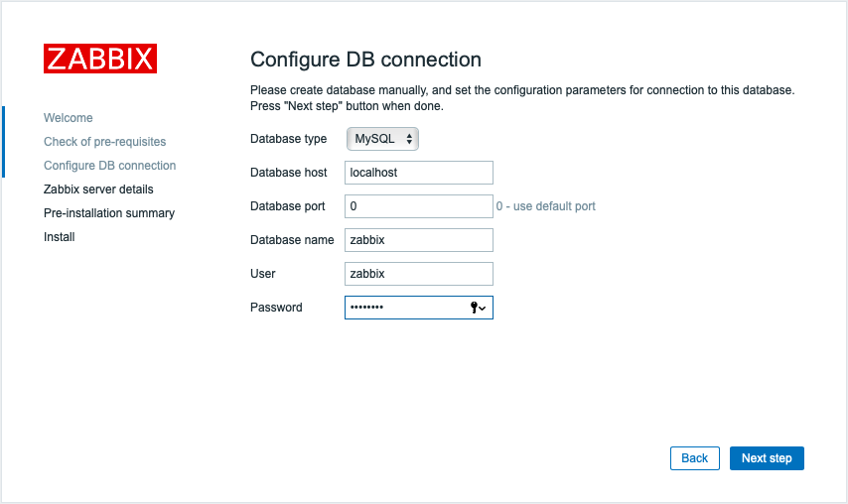Click Install step in sidebar
This screenshot has height=504, width=848.
coord(60,237)
